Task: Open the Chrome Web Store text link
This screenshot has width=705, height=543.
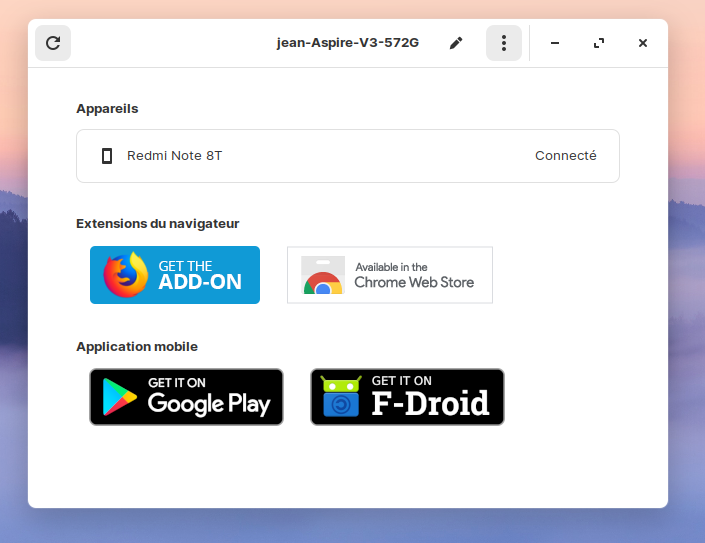Action: [x=414, y=276]
